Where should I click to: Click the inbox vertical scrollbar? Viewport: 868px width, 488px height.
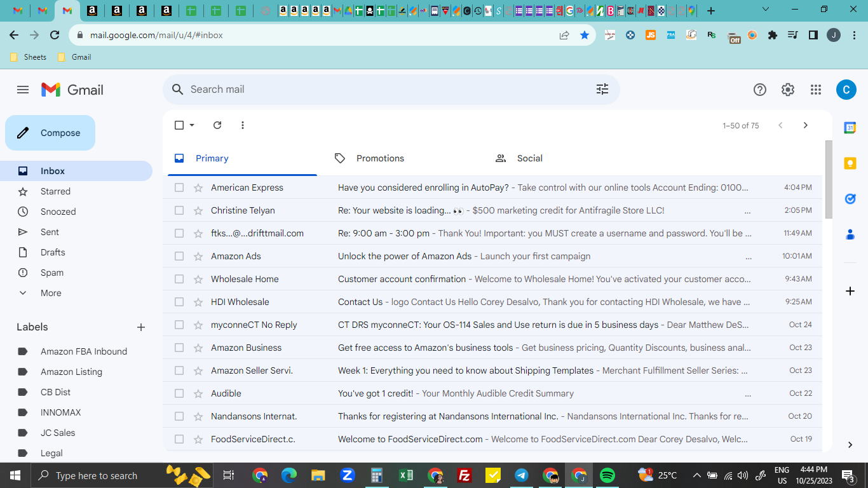[x=828, y=180]
